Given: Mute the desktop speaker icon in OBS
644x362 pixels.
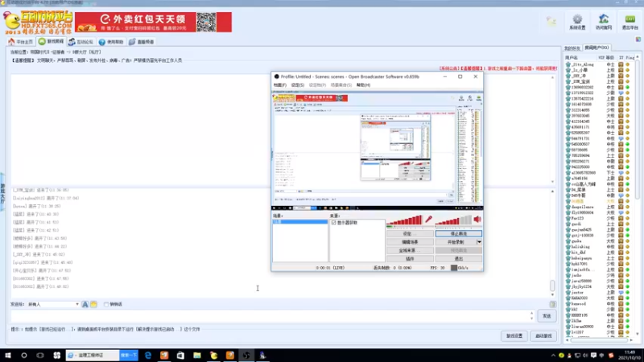Looking at the screenshot, I should [x=477, y=220].
